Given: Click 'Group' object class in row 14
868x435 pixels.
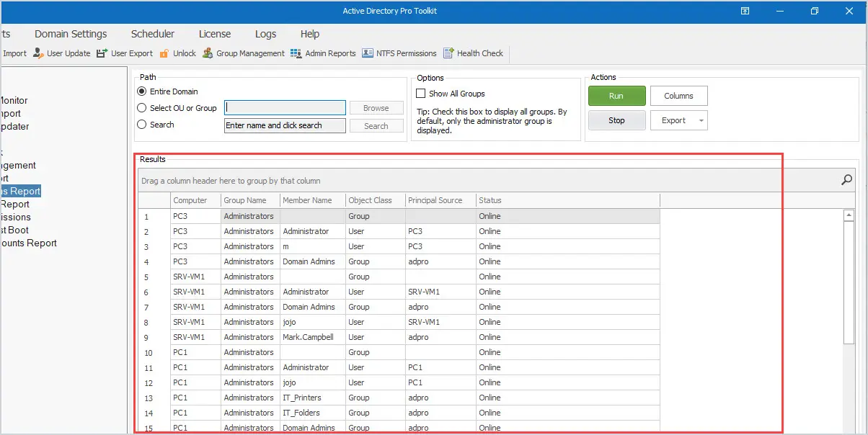Looking at the screenshot, I should [375, 413].
